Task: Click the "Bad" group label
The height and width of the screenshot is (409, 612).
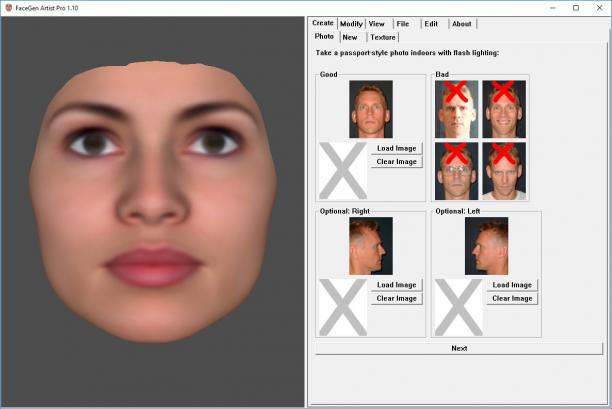Action: [442, 74]
